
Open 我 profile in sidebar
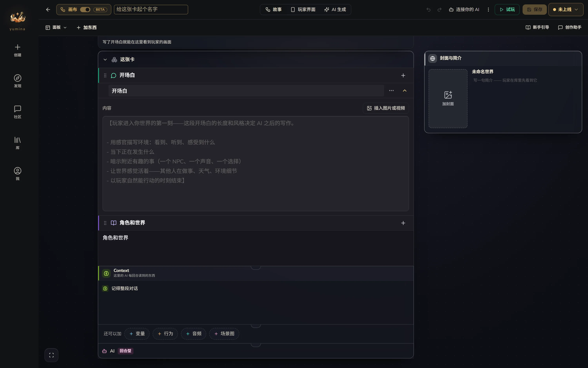pyautogui.click(x=17, y=174)
